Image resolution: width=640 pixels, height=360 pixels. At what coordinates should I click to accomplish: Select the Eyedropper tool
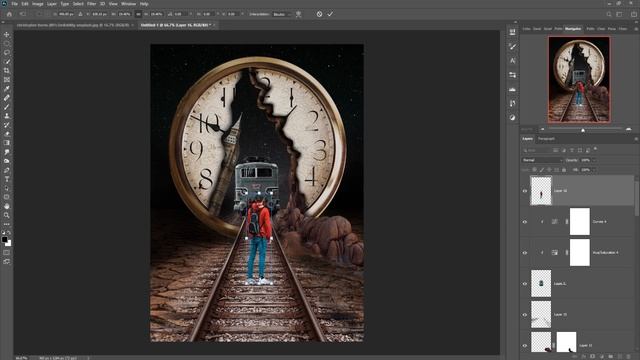point(7,89)
